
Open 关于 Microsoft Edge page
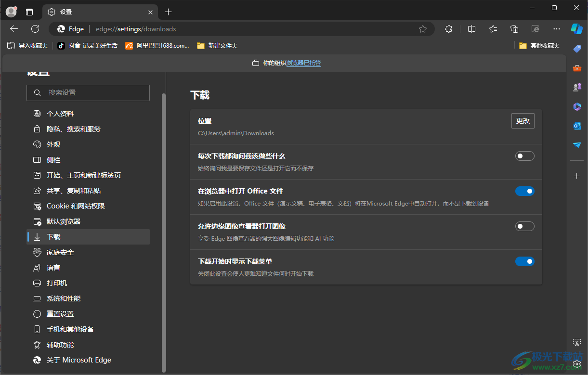click(88, 360)
